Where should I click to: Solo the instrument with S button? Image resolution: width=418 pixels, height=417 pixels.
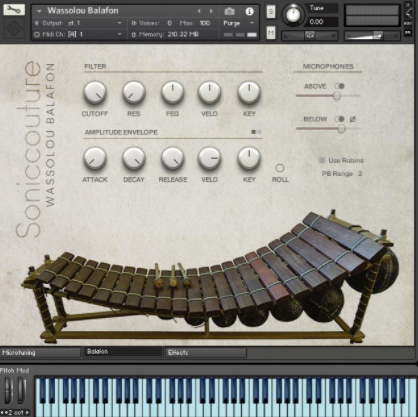271,12
